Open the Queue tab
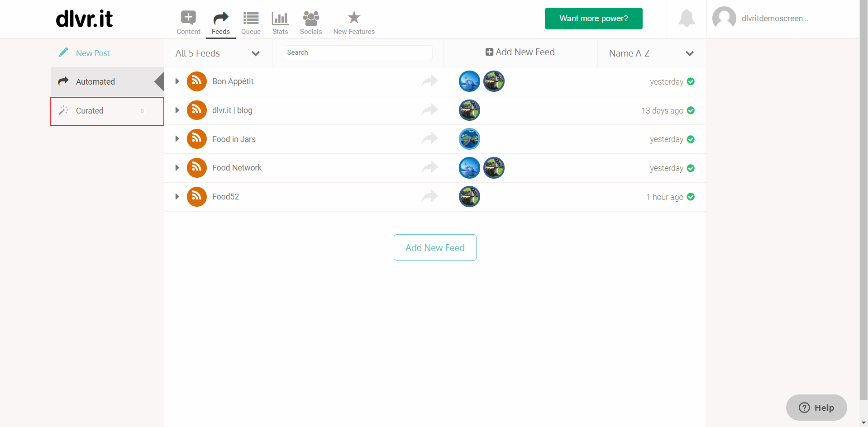 coord(251,23)
